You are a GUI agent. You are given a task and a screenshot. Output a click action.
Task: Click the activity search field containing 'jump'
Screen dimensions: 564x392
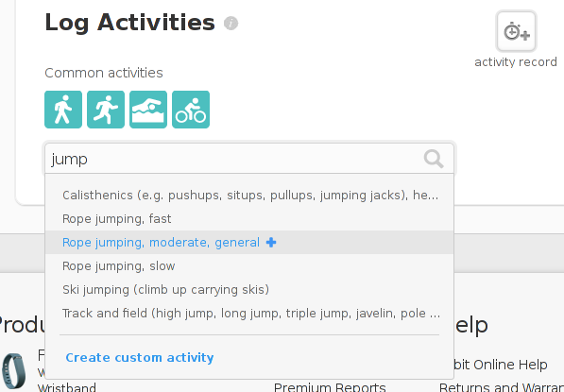tap(249, 159)
